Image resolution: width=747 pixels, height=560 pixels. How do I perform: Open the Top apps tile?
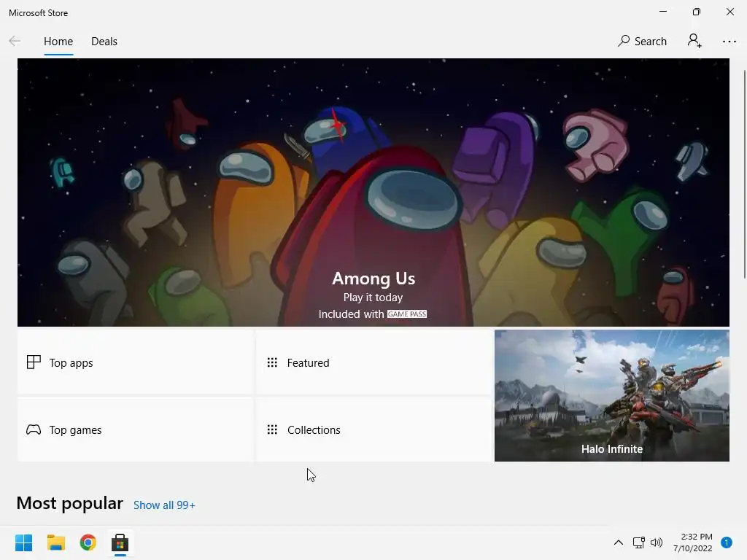pyautogui.click(x=135, y=362)
